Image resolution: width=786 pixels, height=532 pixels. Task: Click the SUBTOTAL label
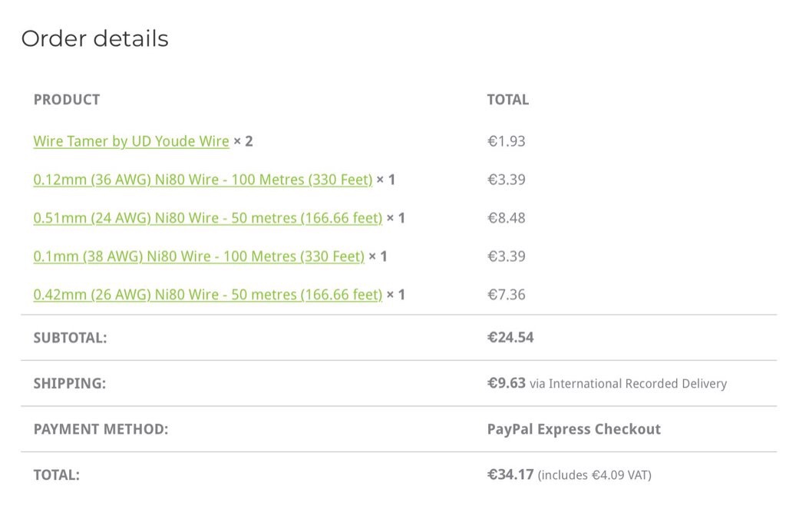(70, 338)
